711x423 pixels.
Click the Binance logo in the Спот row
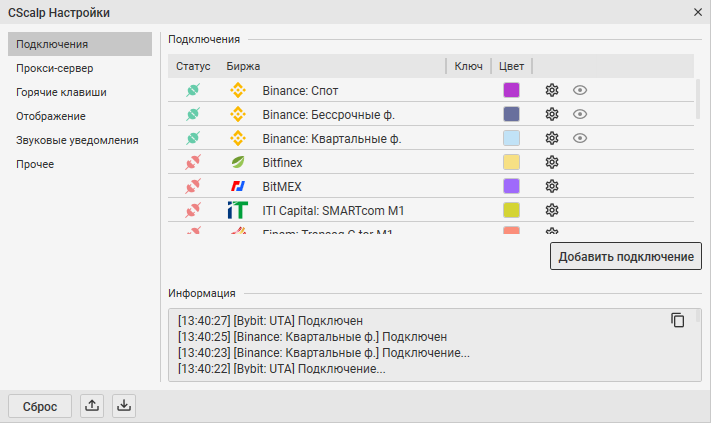click(238, 90)
